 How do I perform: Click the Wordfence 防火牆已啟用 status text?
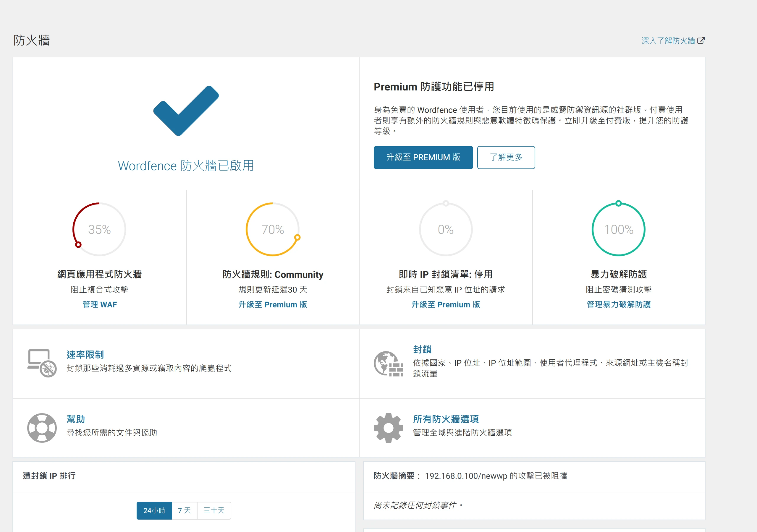coord(186,166)
